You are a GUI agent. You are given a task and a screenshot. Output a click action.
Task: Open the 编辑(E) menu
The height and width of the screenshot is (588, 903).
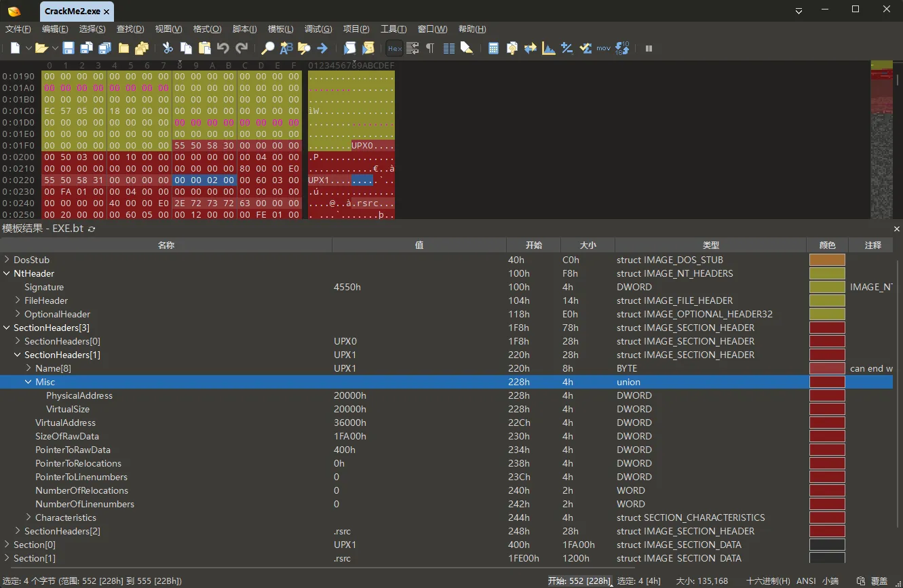point(55,29)
